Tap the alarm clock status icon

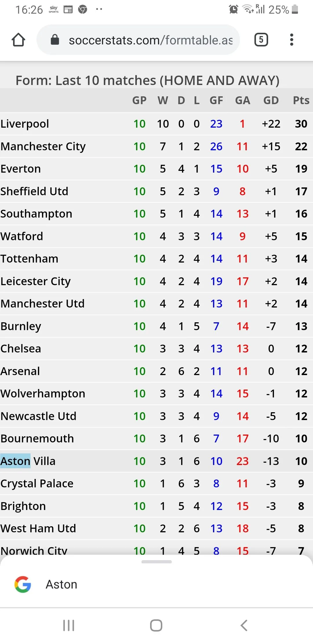[x=234, y=10]
